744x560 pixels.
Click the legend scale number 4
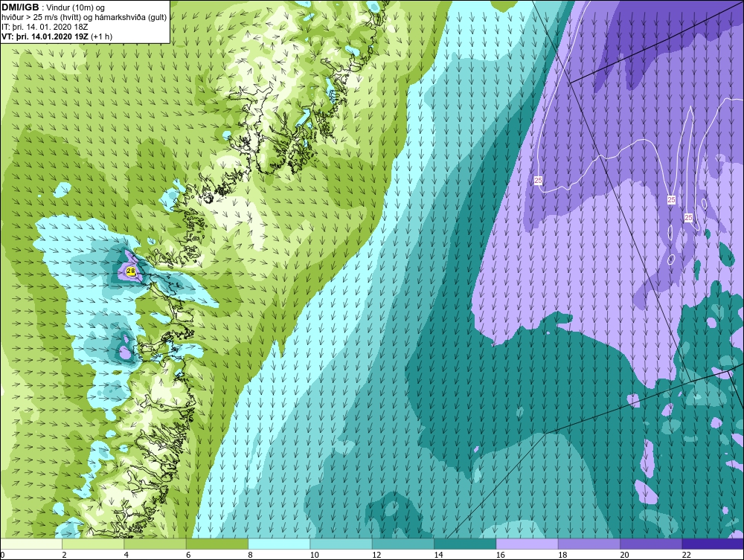click(126, 556)
